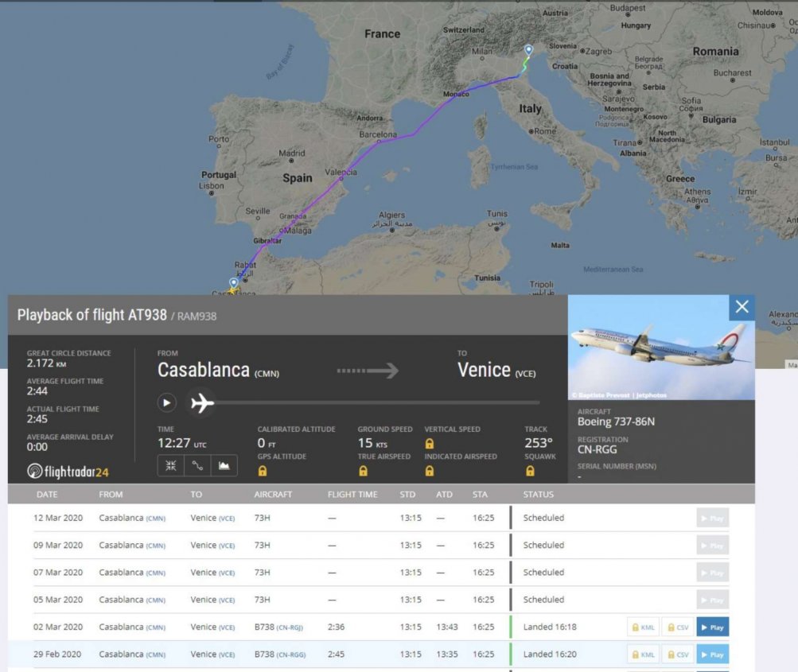
Task: Play the 02 Mar 2020 flight
Action: click(713, 627)
